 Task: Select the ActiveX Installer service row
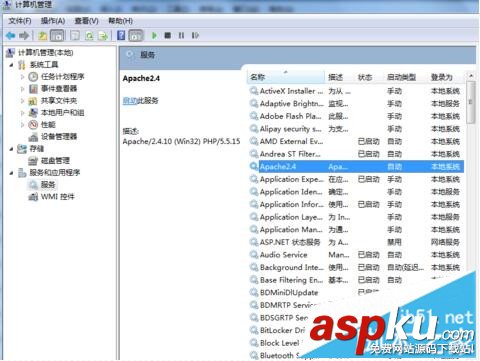pos(356,91)
